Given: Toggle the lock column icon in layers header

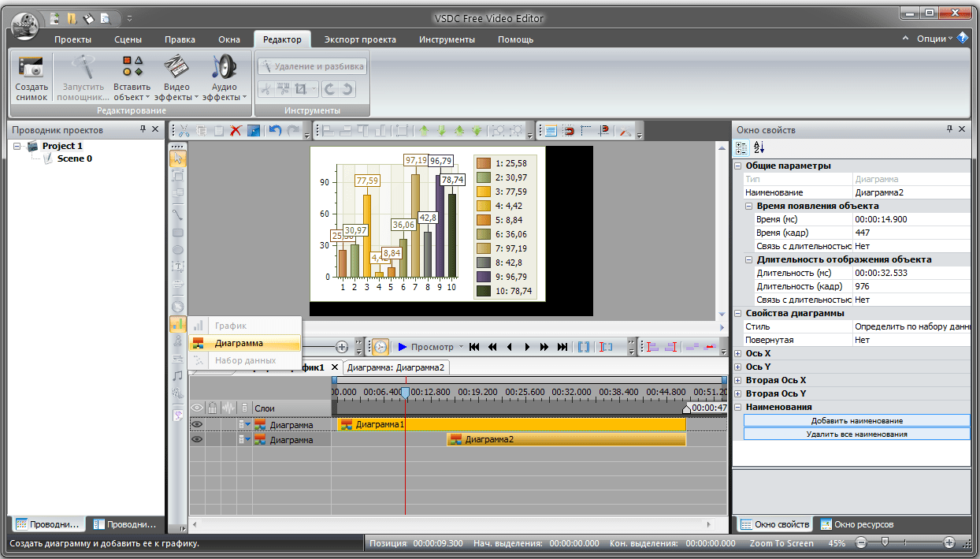Looking at the screenshot, I should tap(212, 408).
